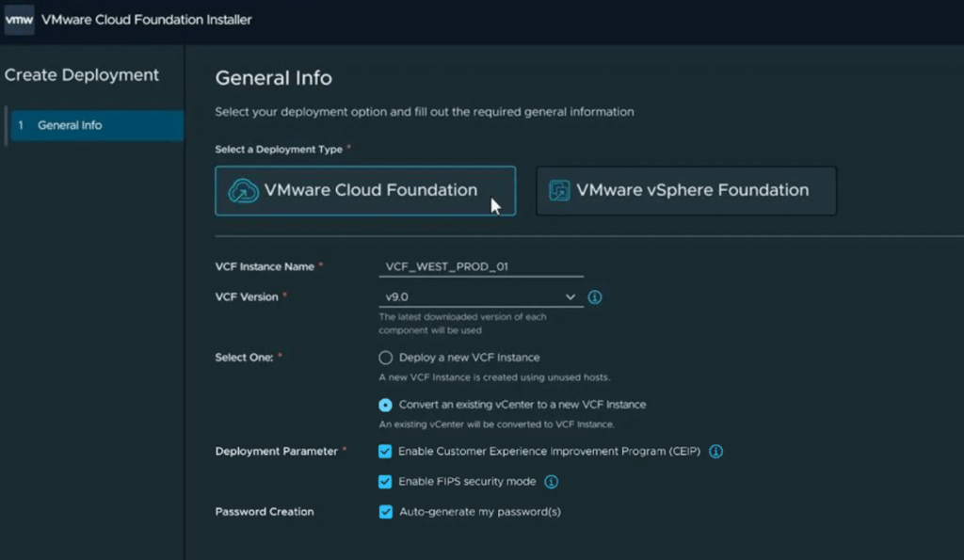Disable Customer Experience Improvement Program checkbox
Screen dimensions: 964x560
coord(385,452)
